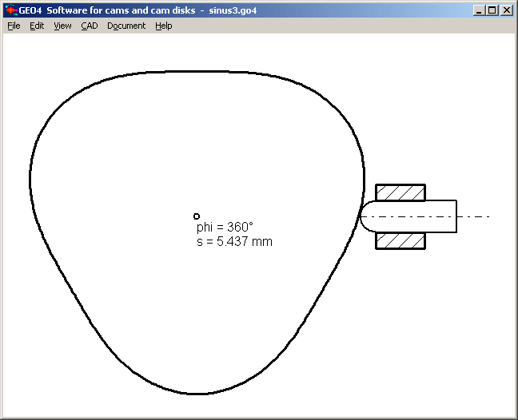The height and width of the screenshot is (420, 518).
Task: Minimize the GEO4 window
Action: click(479, 10)
